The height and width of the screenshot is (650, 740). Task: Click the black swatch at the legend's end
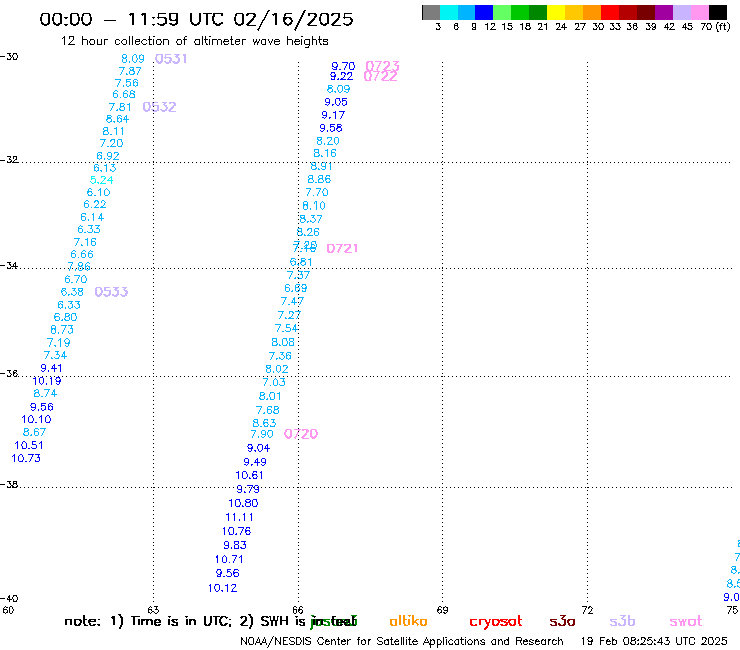coord(718,12)
